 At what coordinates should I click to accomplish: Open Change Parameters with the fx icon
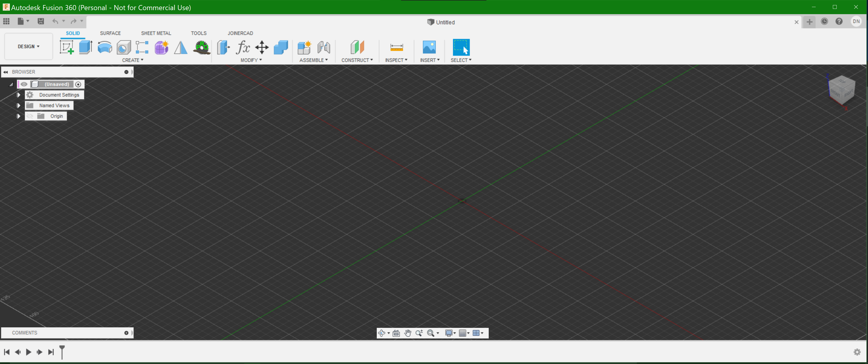pos(242,47)
